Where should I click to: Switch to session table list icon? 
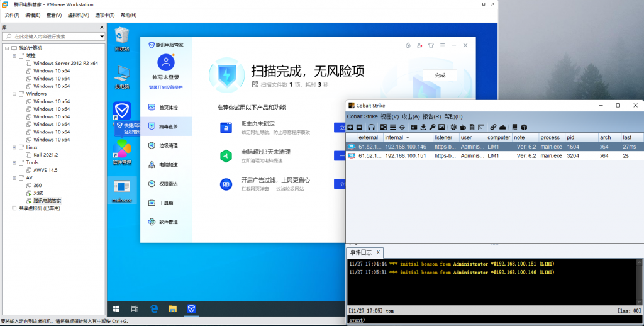pyautogui.click(x=392, y=127)
